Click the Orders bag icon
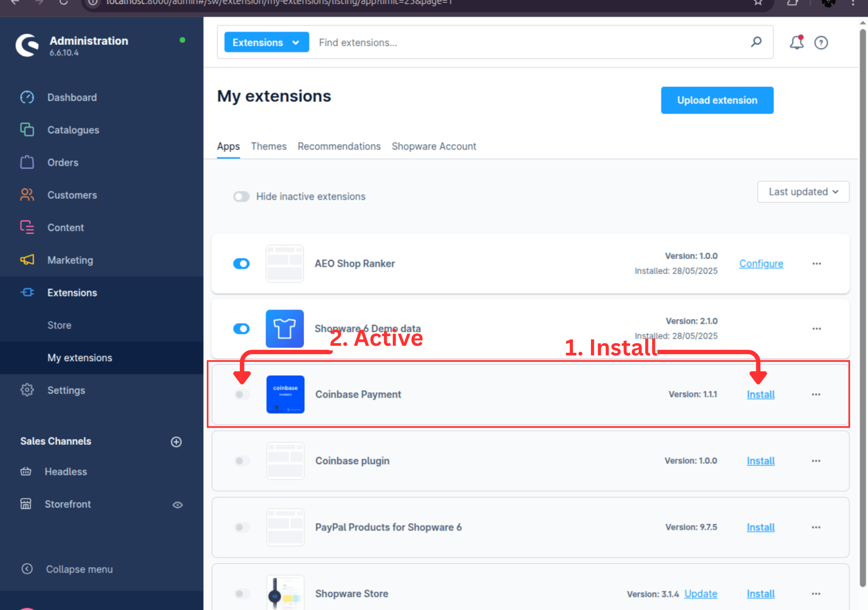 click(x=27, y=162)
